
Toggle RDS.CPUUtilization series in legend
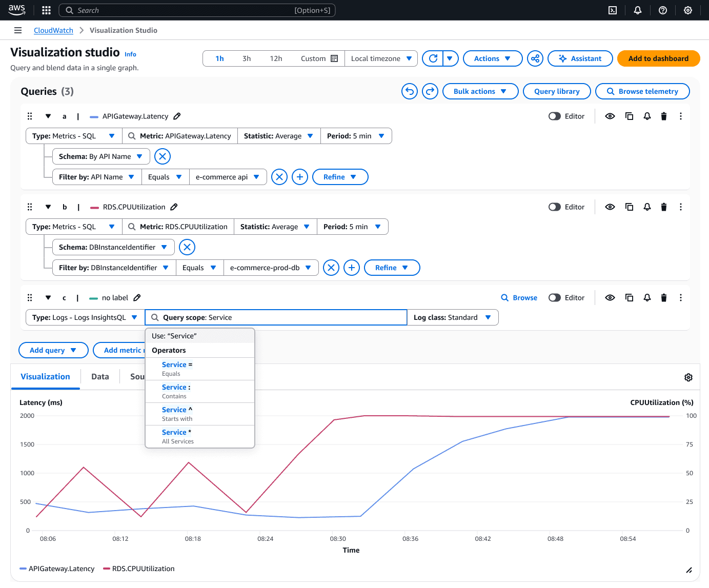click(139, 569)
